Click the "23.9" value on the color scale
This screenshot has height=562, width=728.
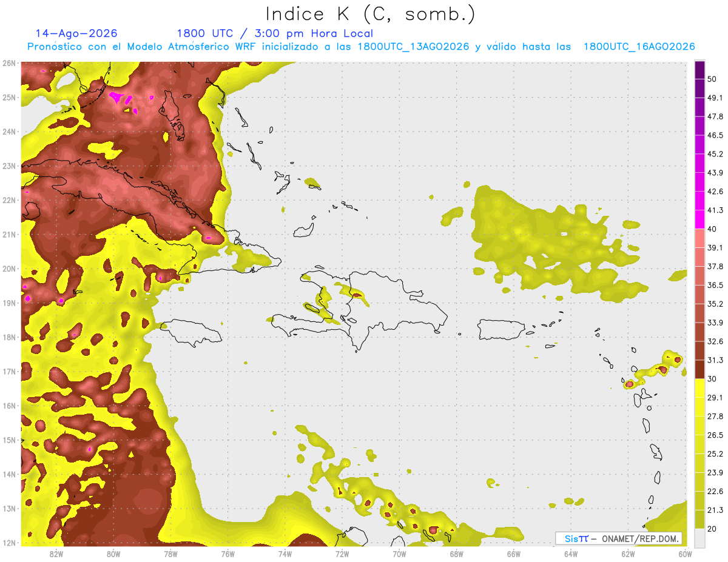[x=716, y=472]
